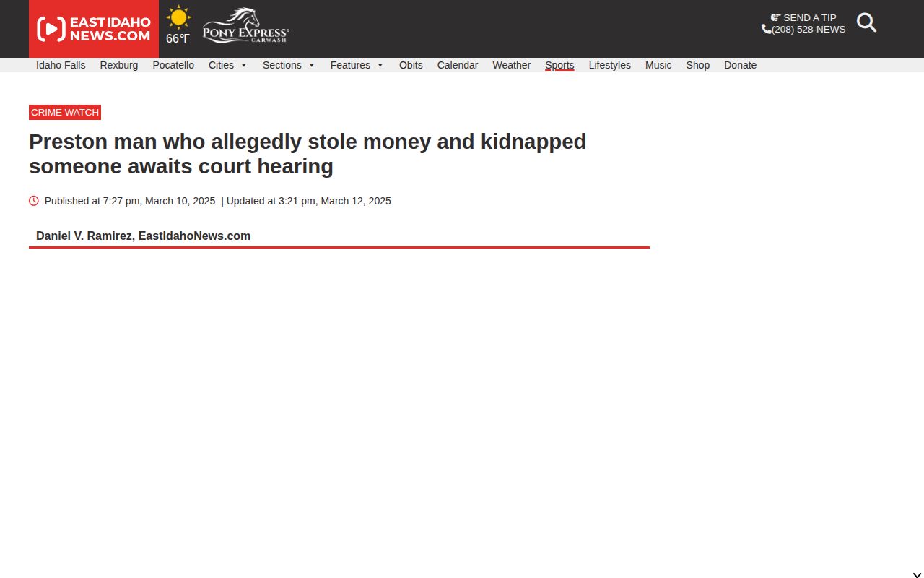Screen dimensions: 924x578
Task: Open the EastIdahoNews.com home logo
Action: tap(94, 29)
